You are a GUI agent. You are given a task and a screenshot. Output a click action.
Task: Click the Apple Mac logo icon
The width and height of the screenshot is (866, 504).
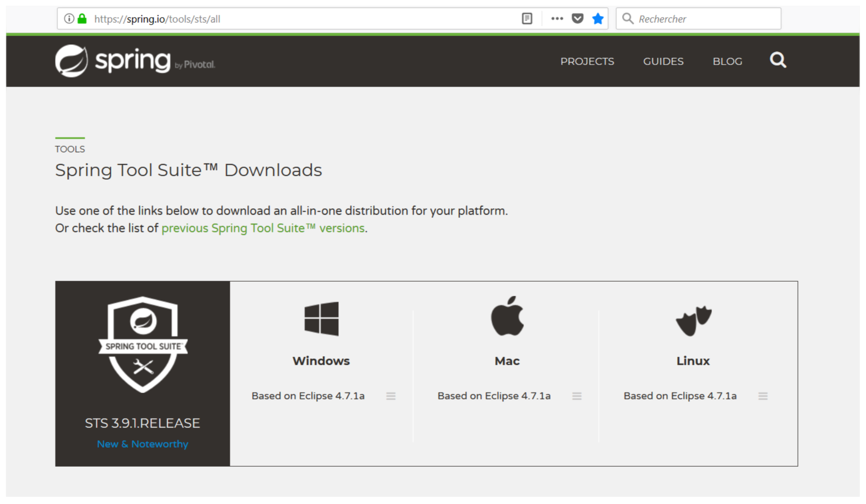(x=507, y=316)
